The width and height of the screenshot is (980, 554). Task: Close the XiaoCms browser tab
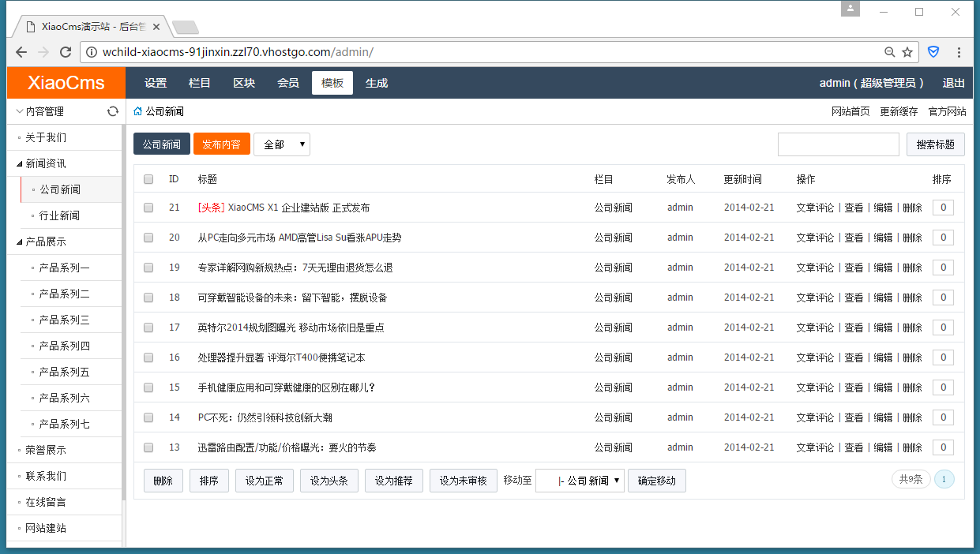(156, 26)
